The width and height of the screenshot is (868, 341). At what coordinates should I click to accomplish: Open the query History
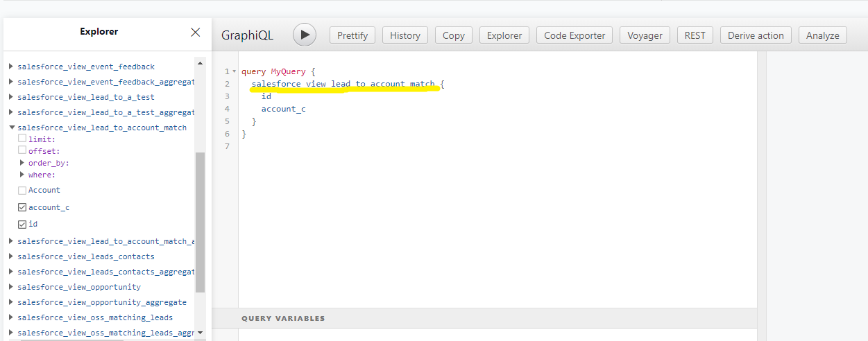click(x=405, y=35)
